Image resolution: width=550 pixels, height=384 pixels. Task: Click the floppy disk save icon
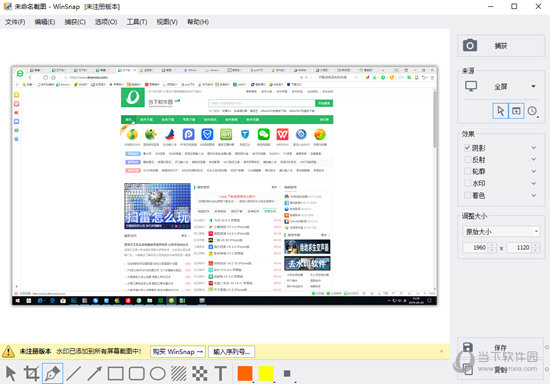click(x=468, y=348)
